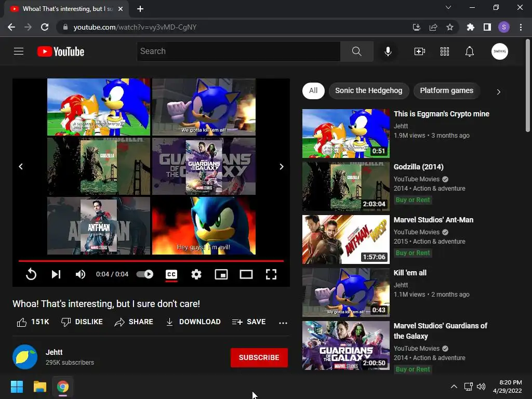Go back with browser back arrow
The image size is (532, 399).
click(11, 27)
